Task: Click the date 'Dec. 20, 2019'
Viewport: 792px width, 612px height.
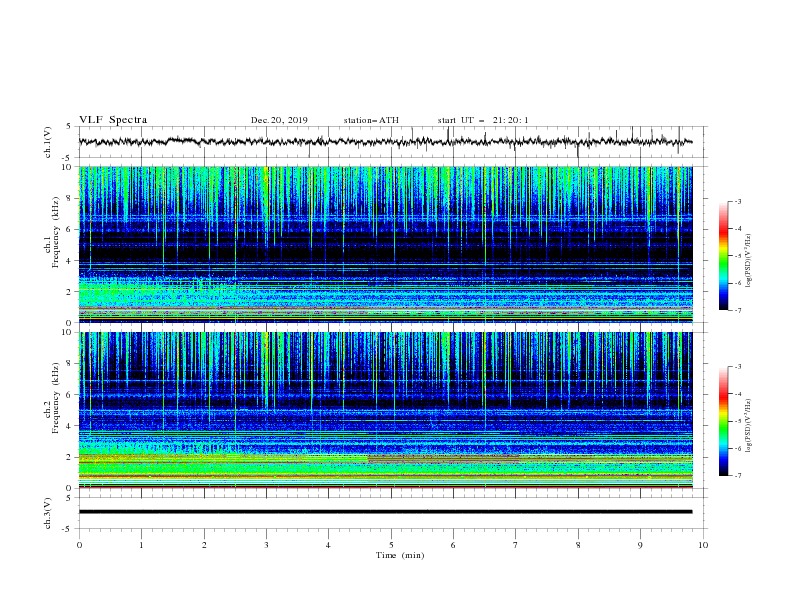Action: (279, 120)
